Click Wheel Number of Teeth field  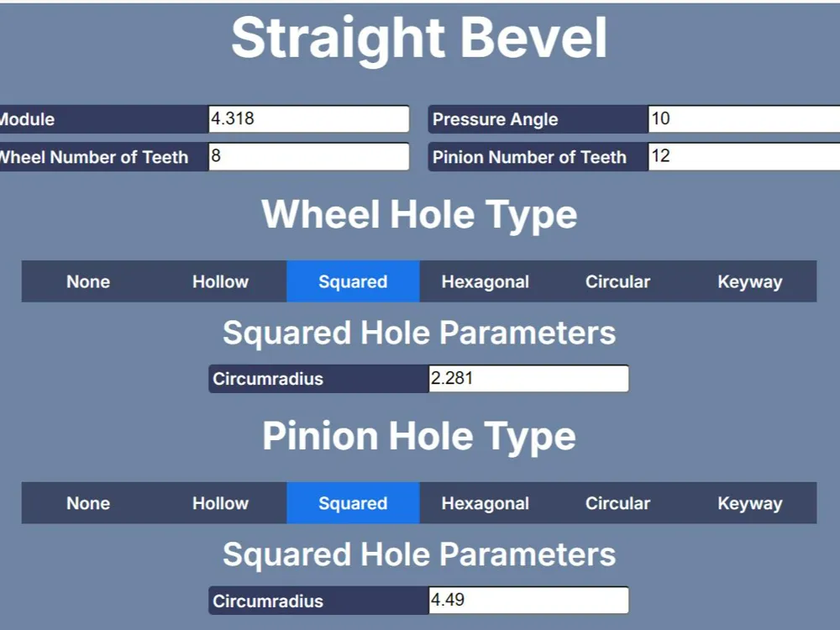coord(308,156)
